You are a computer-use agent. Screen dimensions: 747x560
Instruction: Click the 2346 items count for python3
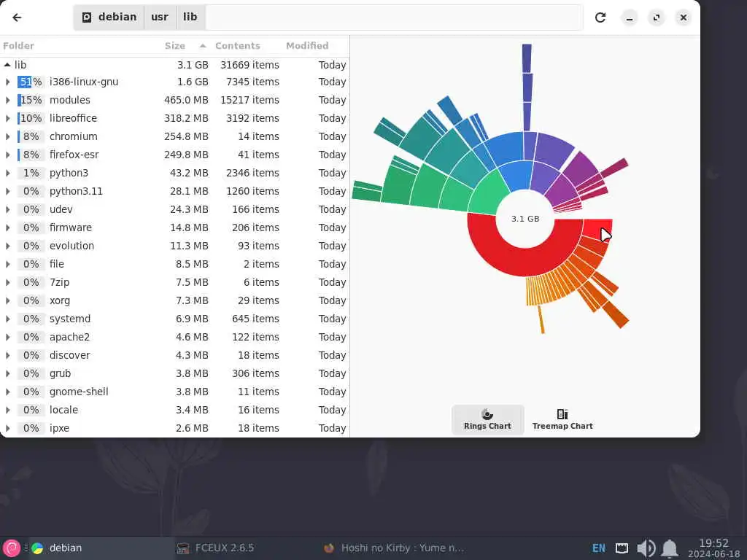click(252, 173)
